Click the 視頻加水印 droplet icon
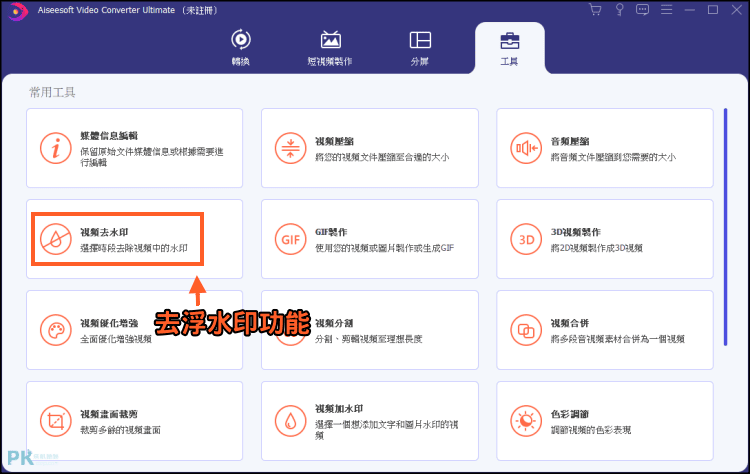This screenshot has width=750, height=474. click(x=290, y=421)
